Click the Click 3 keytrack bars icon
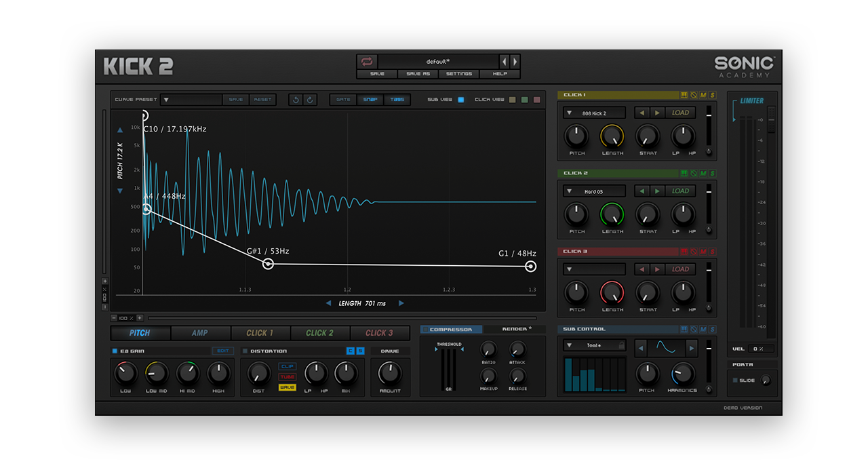This screenshot has height=468, width=868. coord(684,252)
